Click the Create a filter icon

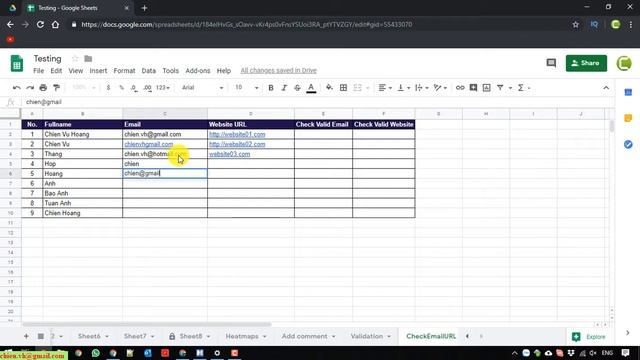[x=500, y=88]
